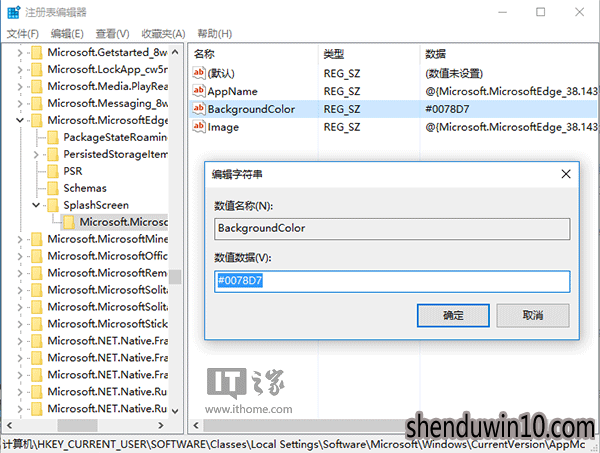
Task: Click the 数值数据 input field
Action: coord(392,282)
